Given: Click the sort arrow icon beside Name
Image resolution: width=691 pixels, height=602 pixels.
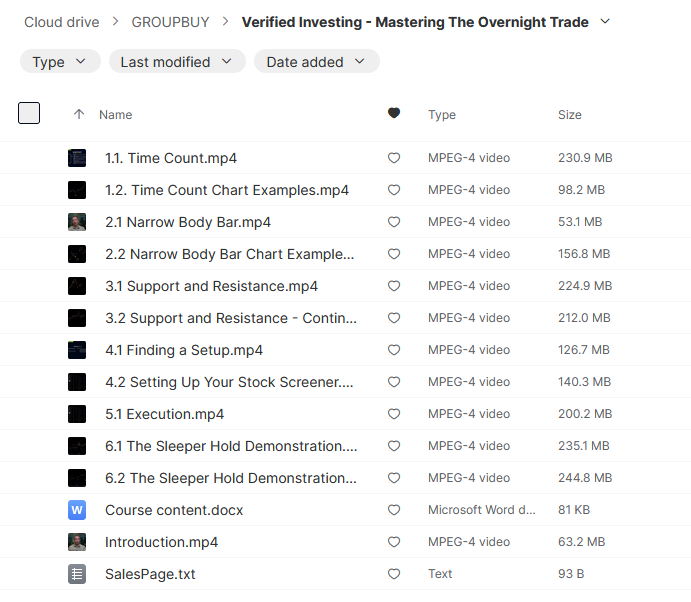Looking at the screenshot, I should point(79,115).
